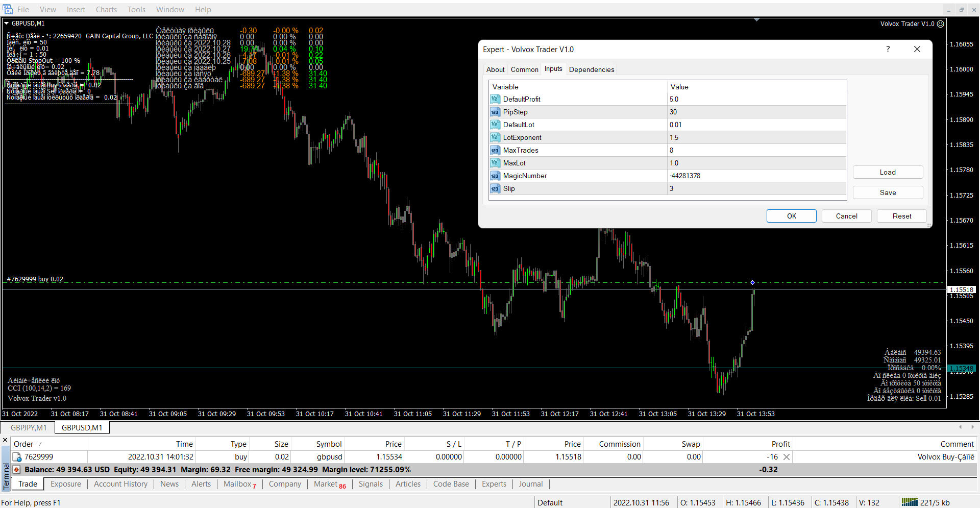Click the connection status bars icon

909,502
